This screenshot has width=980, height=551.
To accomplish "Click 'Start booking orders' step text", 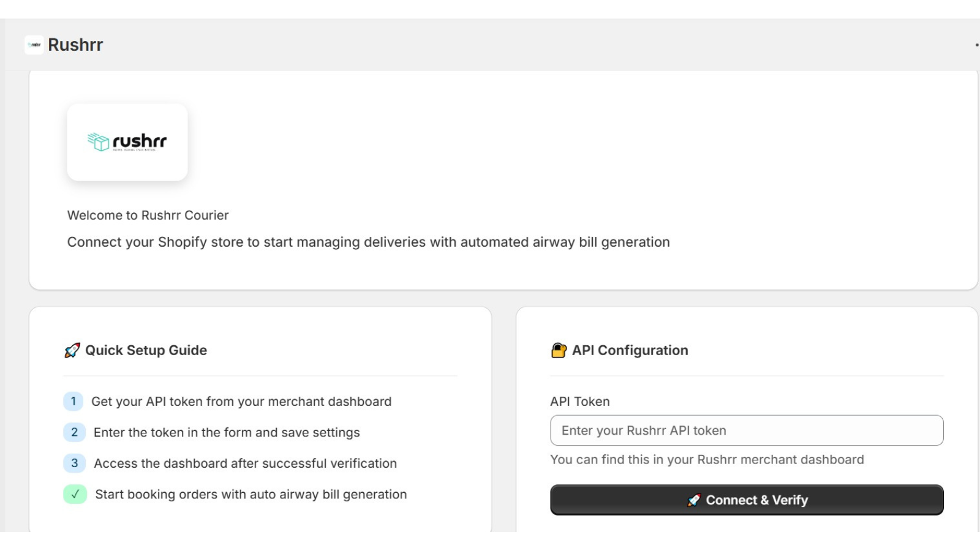I will 251,494.
